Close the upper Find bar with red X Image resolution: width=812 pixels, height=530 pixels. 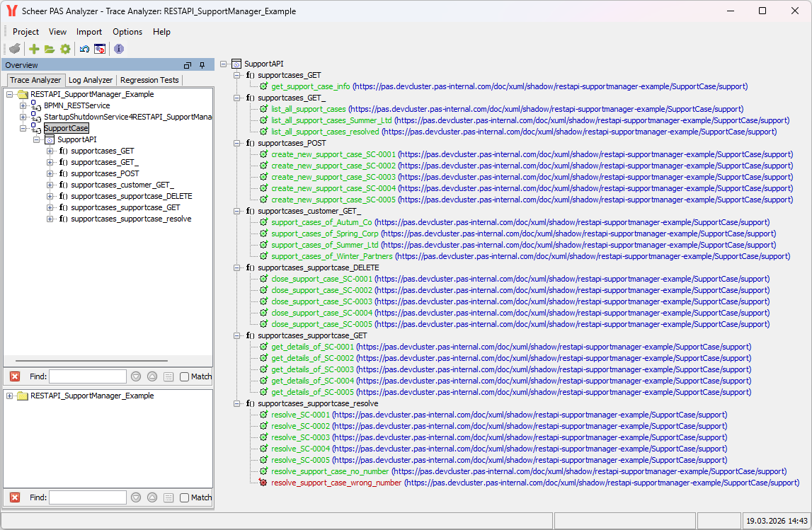pyautogui.click(x=15, y=376)
